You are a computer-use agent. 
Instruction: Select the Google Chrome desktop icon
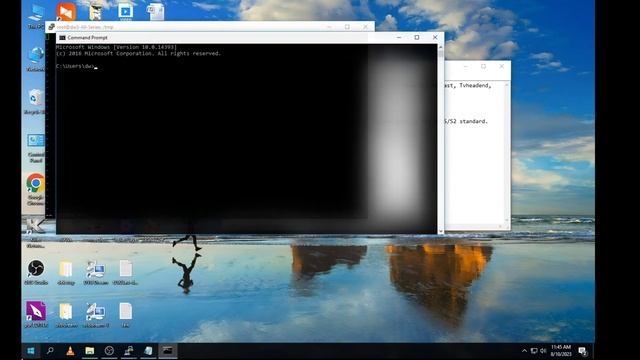point(36,189)
